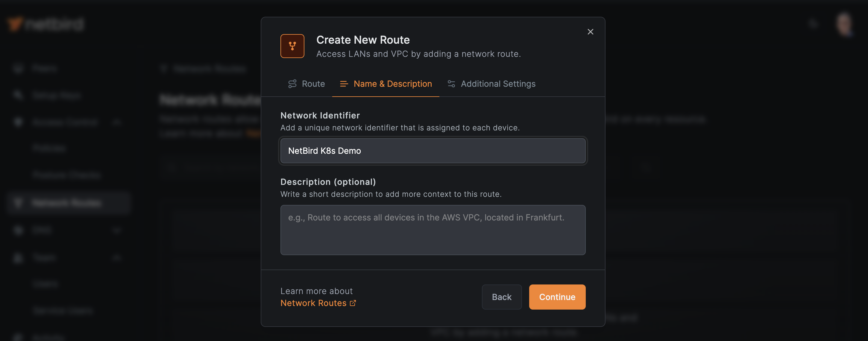Click the Name & Description tab icon

pyautogui.click(x=344, y=83)
